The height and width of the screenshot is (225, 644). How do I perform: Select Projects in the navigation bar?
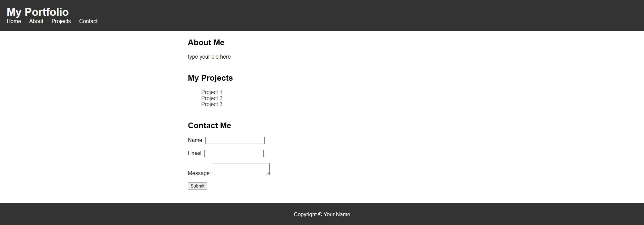pos(61,21)
